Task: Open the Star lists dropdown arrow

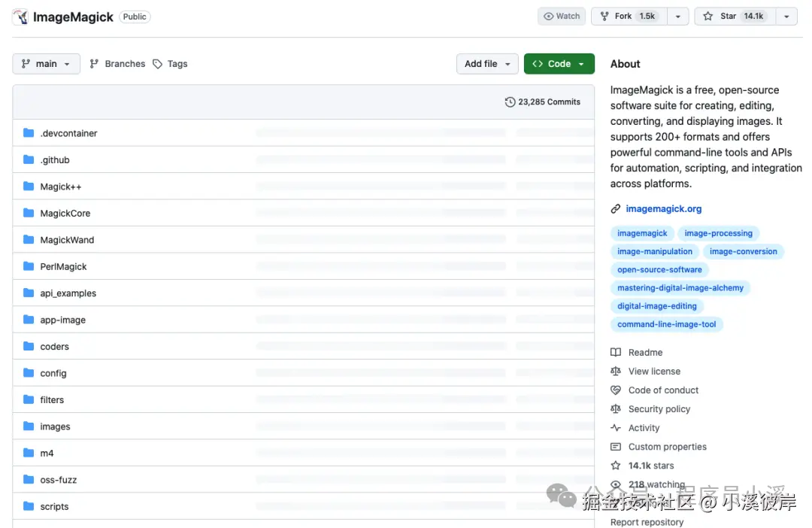Action: point(786,16)
